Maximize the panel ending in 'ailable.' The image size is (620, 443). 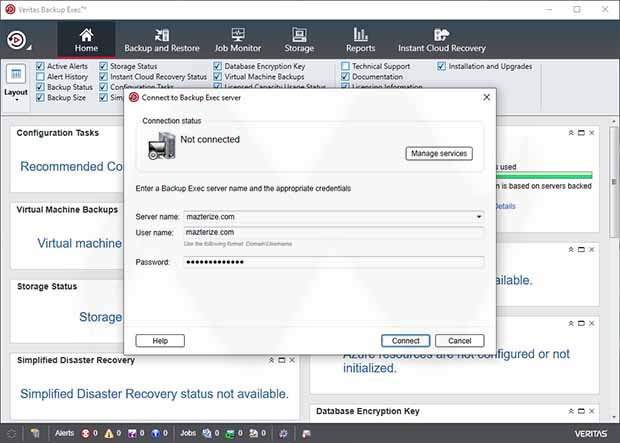[581, 249]
